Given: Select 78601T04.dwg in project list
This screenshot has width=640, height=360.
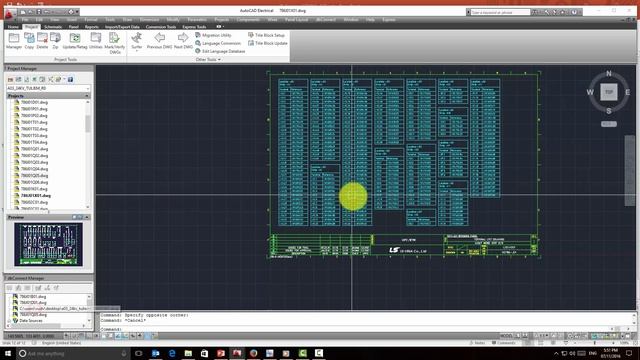Looking at the screenshot, I should pyautogui.click(x=34, y=142).
